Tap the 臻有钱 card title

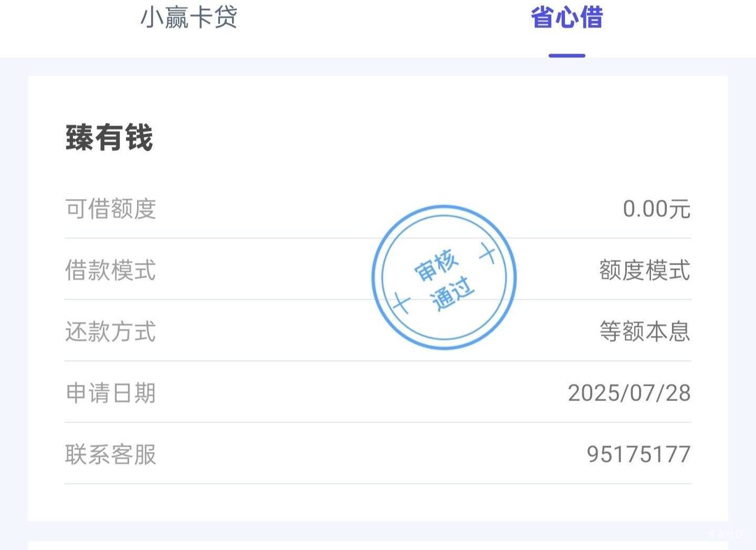click(109, 137)
